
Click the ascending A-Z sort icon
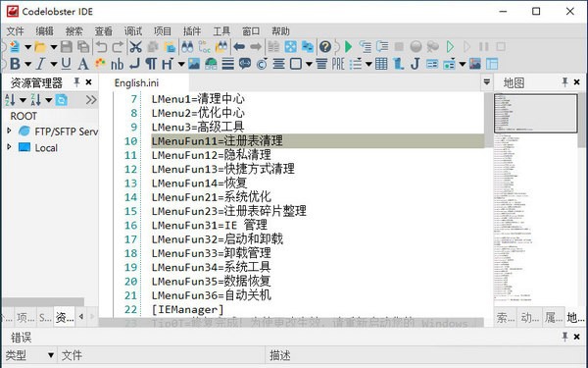[10, 100]
